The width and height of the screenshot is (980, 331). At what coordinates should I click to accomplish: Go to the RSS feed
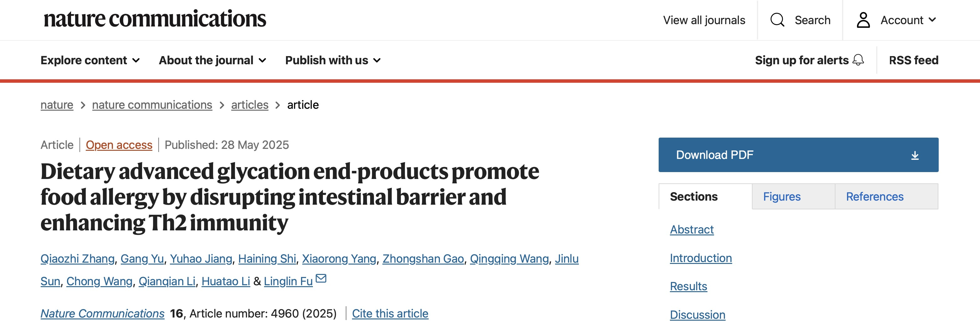click(913, 60)
